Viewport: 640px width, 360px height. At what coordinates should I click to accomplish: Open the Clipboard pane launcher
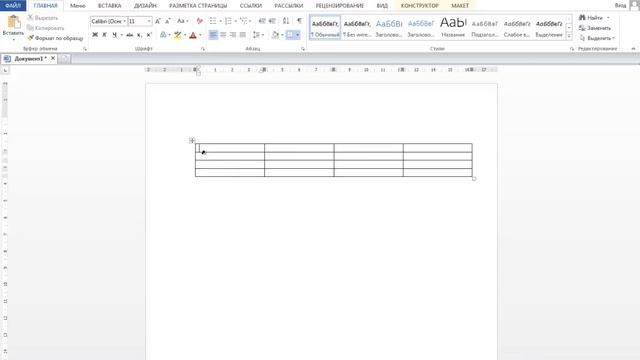(x=85, y=49)
